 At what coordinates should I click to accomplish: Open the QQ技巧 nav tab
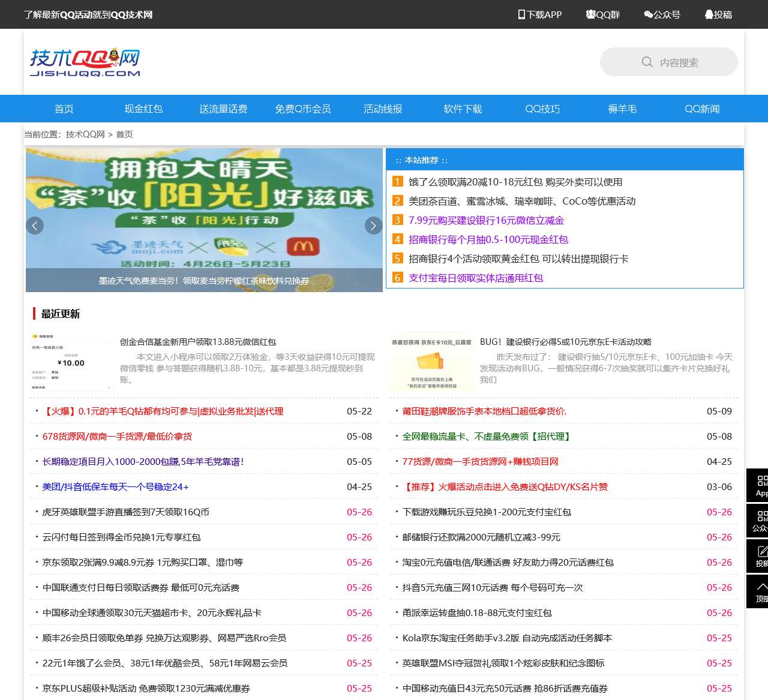click(x=542, y=109)
